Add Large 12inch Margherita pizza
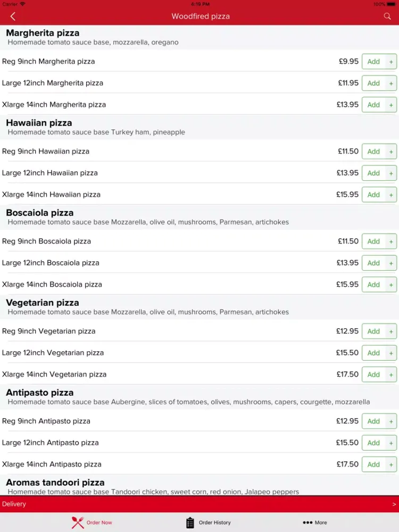 [373, 83]
